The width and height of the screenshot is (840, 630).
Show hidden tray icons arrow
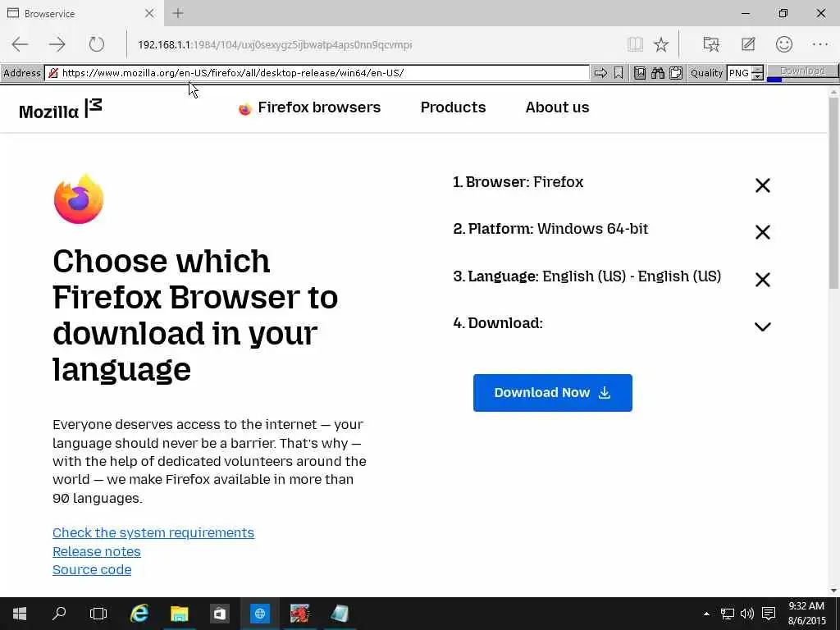click(706, 614)
